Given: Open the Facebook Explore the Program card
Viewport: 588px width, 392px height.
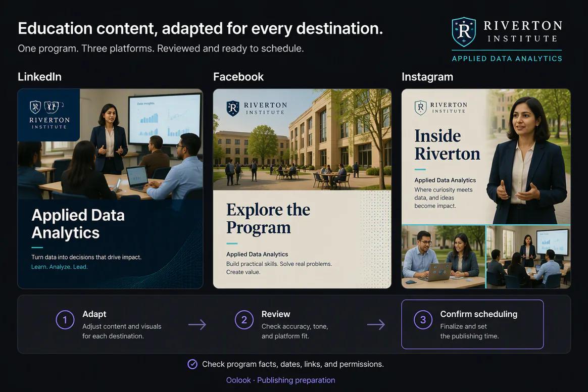Looking at the screenshot, I should point(302,189).
